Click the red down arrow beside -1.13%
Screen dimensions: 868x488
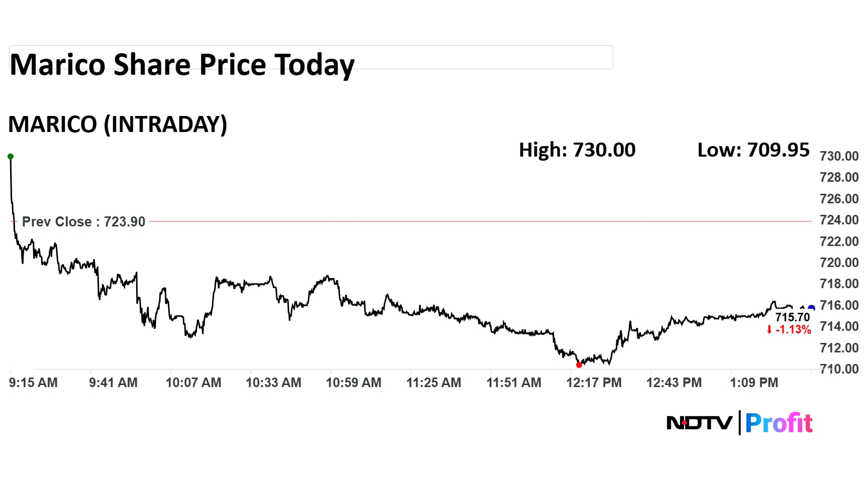769,330
